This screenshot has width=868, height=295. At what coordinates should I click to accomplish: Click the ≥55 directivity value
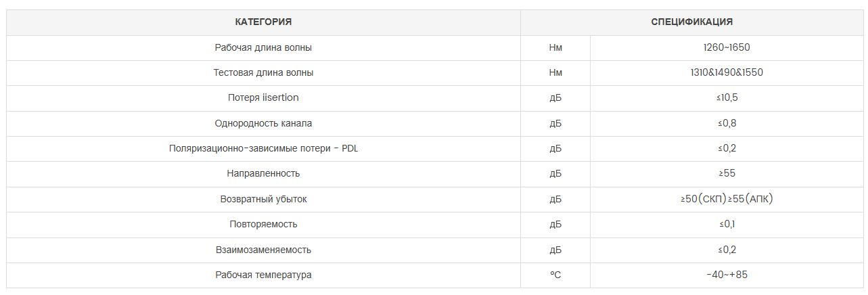[727, 174]
